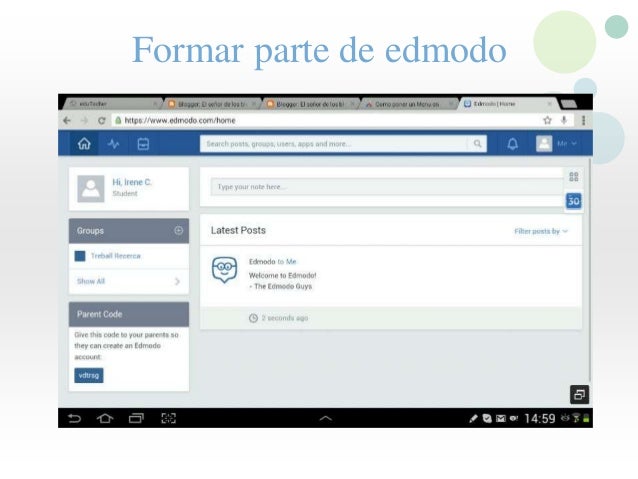Switch to second Blogger tab
This screenshot has height=479, width=638.
tap(311, 105)
